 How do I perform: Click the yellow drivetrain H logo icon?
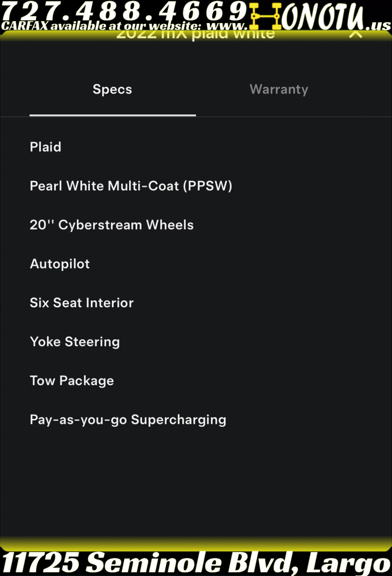click(265, 16)
